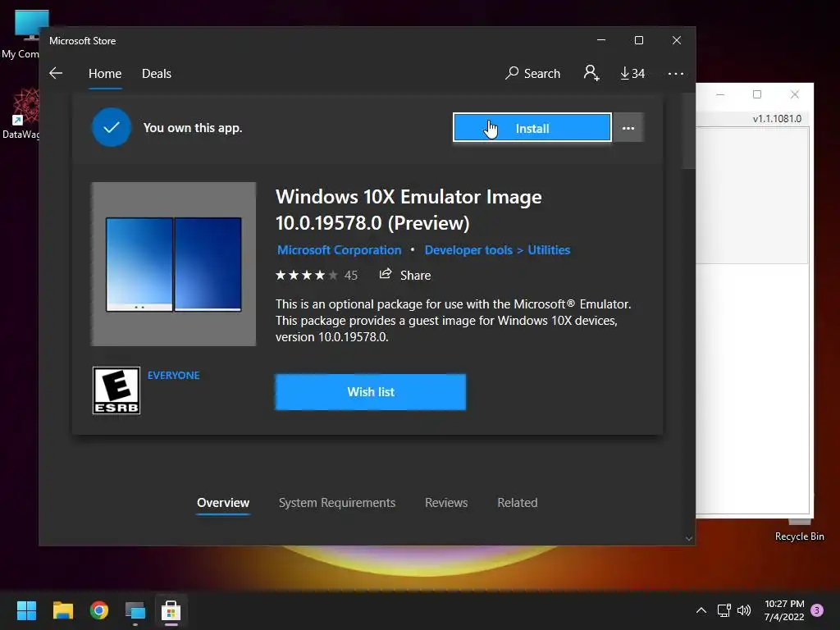Minimize the background white window
Screen dimensions: 840x630
(720, 94)
